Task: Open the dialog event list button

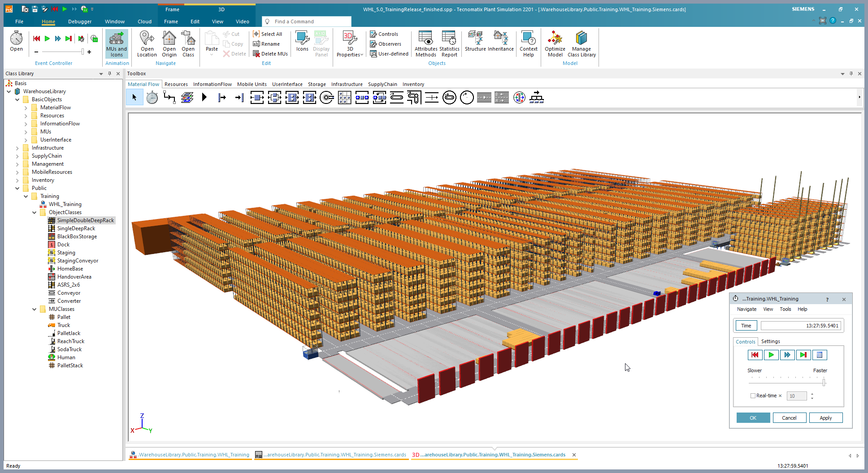Action: click(x=820, y=355)
